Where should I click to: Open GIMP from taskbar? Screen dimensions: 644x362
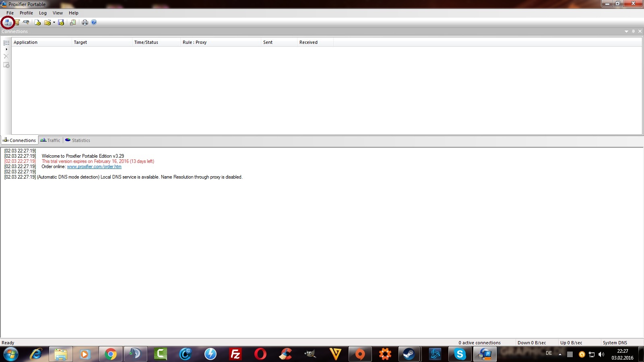click(310, 354)
